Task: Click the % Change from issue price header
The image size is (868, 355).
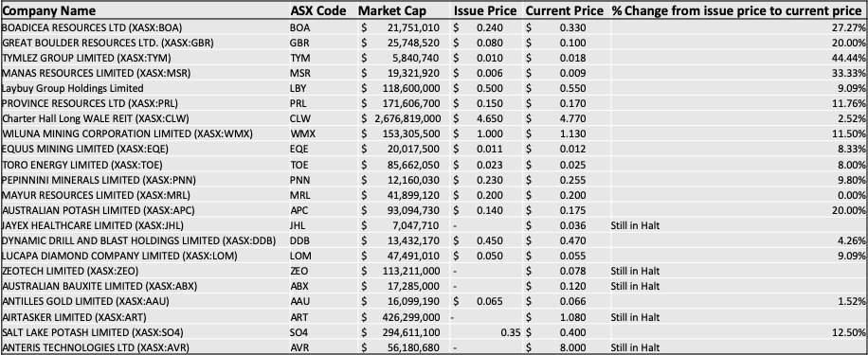Action: point(738,10)
